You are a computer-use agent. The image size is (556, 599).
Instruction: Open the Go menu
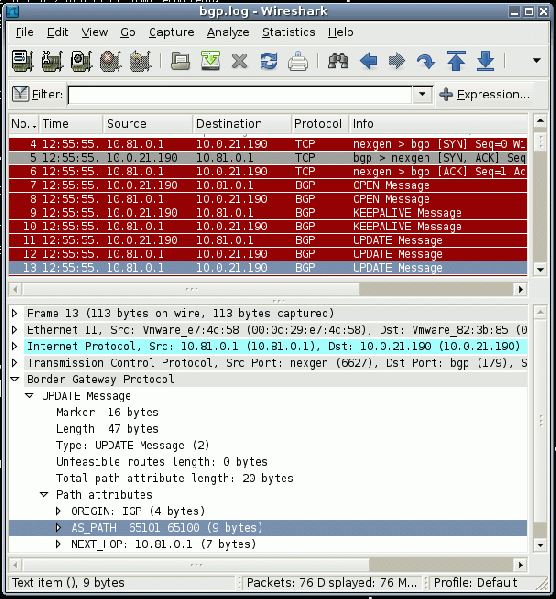pyautogui.click(x=128, y=32)
